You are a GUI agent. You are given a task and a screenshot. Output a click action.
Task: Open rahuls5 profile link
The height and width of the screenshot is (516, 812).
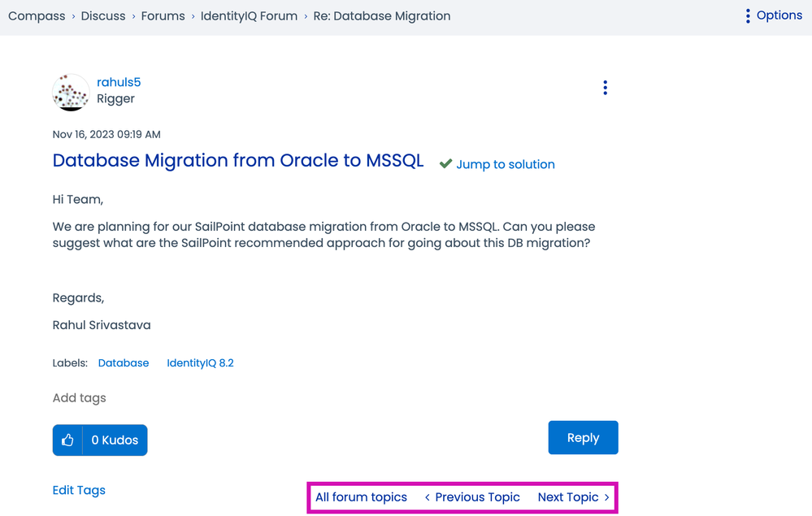[x=119, y=82]
